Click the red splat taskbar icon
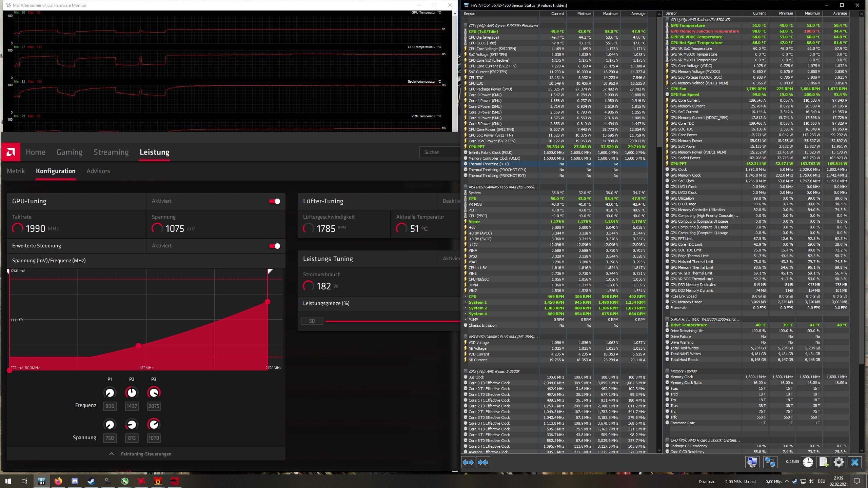Screen dimensions: 868x488 141,481
